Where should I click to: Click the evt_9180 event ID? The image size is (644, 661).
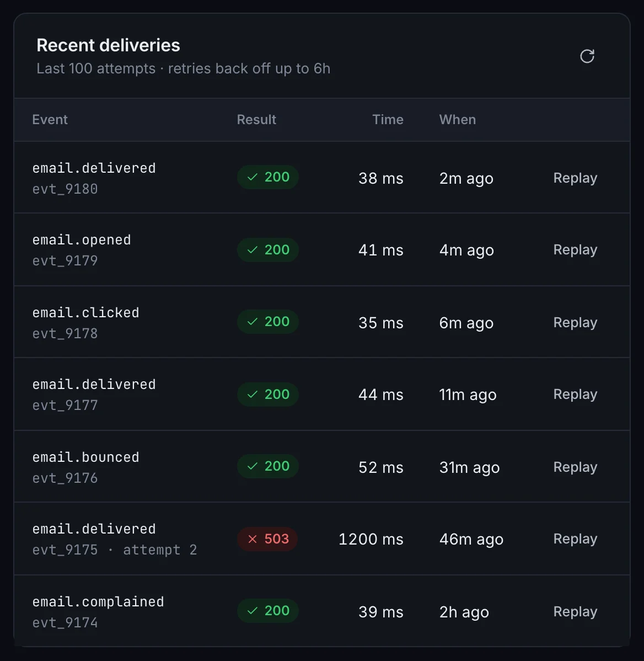tap(65, 189)
